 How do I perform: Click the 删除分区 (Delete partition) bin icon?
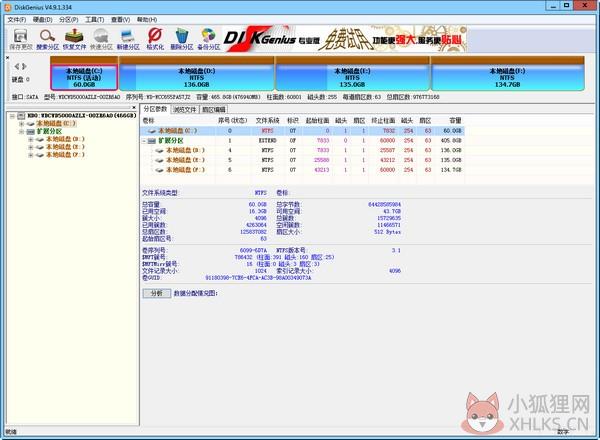[182, 39]
